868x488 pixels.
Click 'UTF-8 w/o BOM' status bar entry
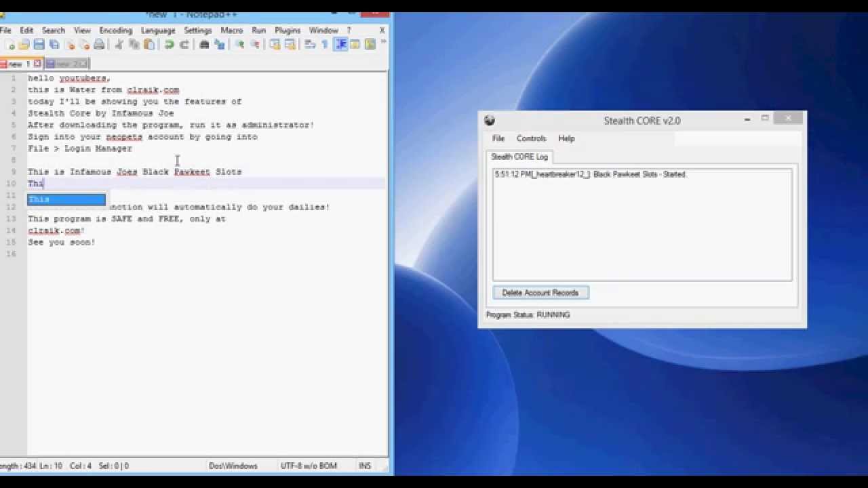point(309,466)
